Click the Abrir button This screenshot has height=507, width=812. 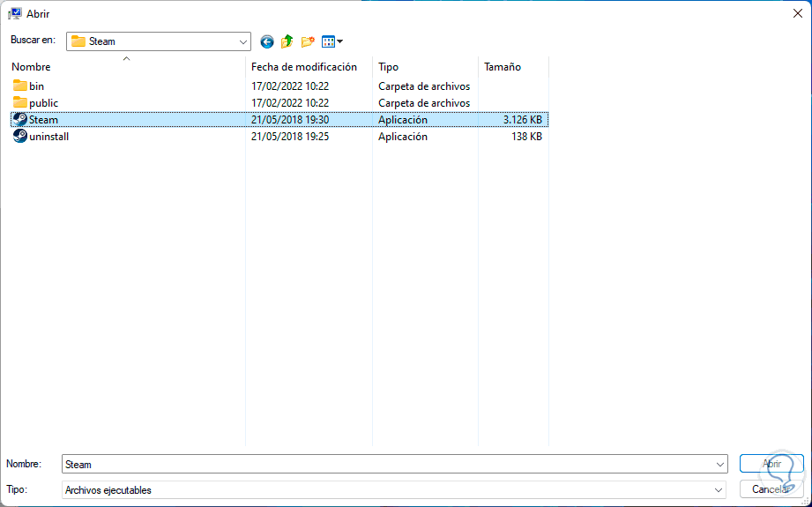(x=771, y=464)
